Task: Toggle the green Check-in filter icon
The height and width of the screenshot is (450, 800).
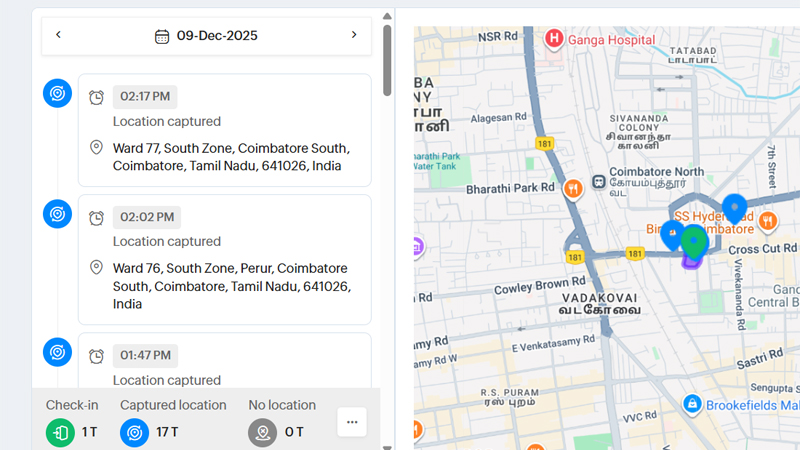Action: click(x=60, y=432)
